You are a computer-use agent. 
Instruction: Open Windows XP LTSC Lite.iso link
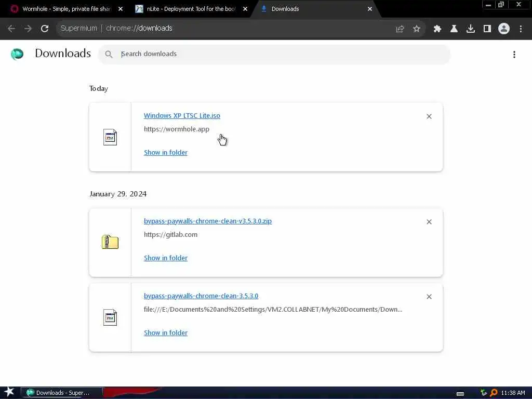pos(182,115)
